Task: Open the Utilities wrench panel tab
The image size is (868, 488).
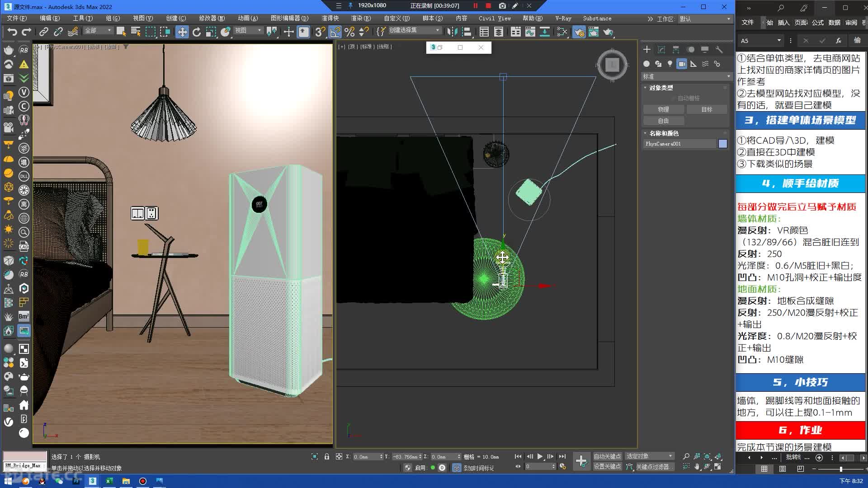Action: coord(719,49)
